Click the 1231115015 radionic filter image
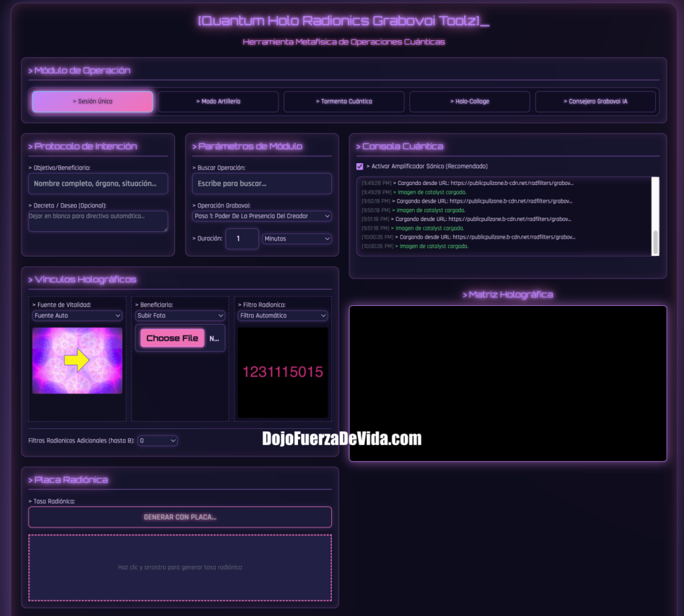The image size is (684, 616). 283,372
